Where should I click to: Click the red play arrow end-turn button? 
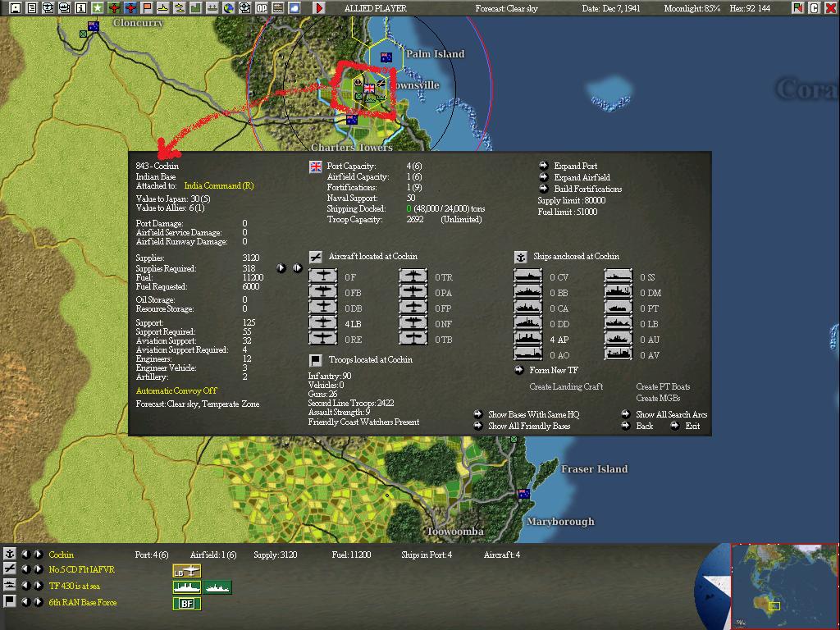click(319, 8)
